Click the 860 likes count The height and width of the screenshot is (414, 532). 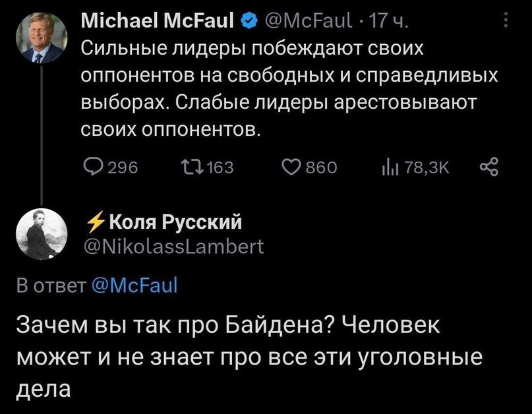coord(322,167)
